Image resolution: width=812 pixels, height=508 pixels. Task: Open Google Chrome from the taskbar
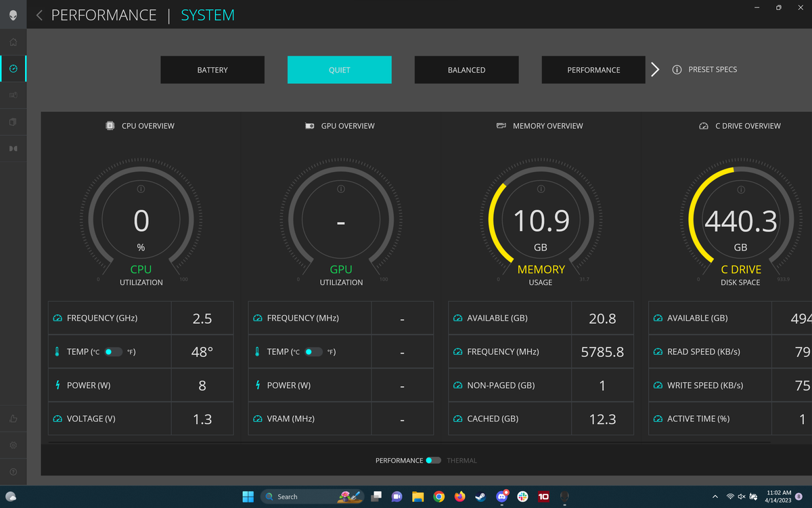pos(439,496)
